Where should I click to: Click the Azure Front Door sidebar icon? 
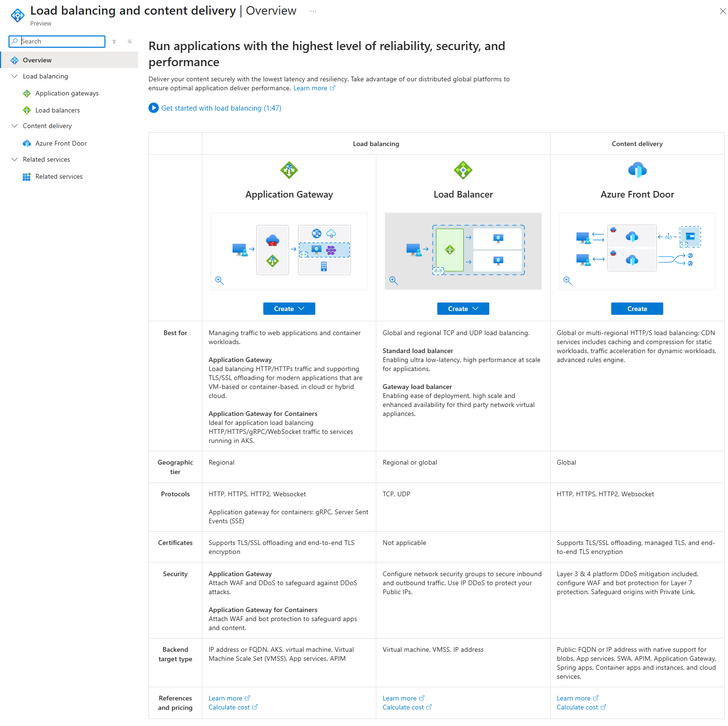click(x=27, y=143)
